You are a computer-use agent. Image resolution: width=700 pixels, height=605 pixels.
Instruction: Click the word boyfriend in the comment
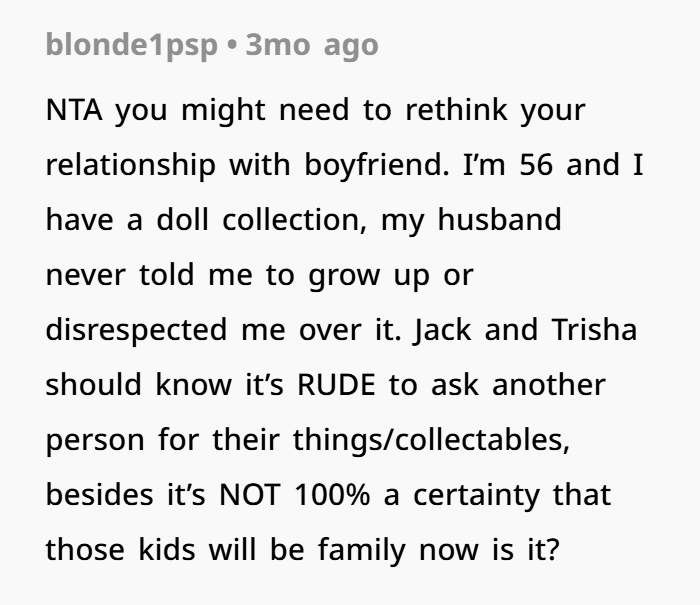(376, 165)
